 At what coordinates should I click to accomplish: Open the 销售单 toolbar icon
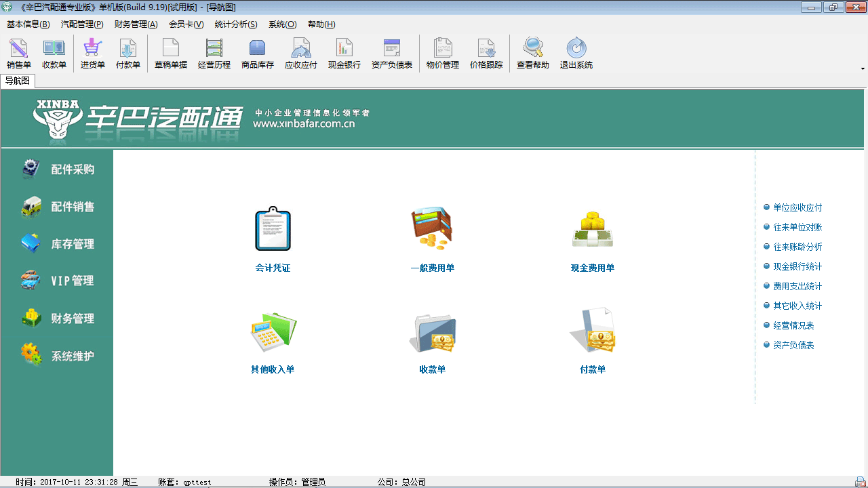19,54
